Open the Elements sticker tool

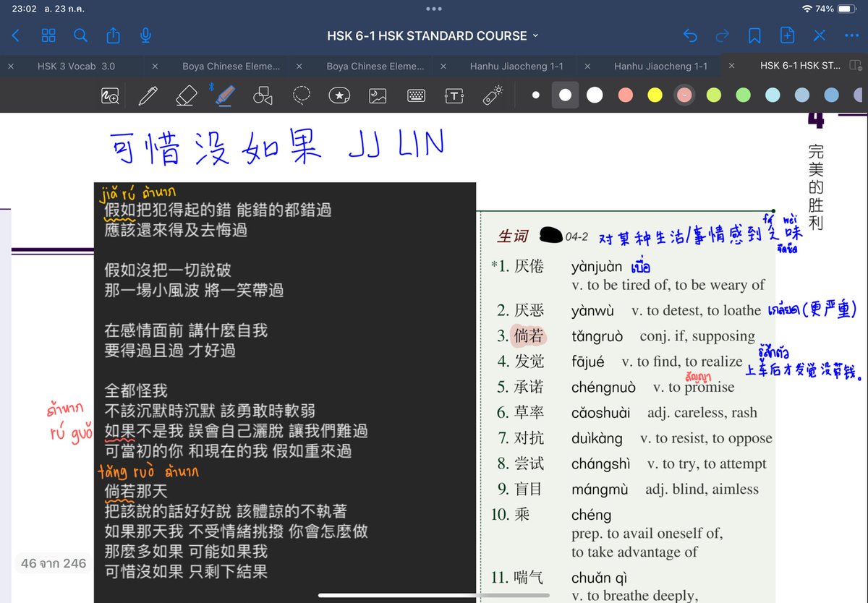(x=339, y=95)
